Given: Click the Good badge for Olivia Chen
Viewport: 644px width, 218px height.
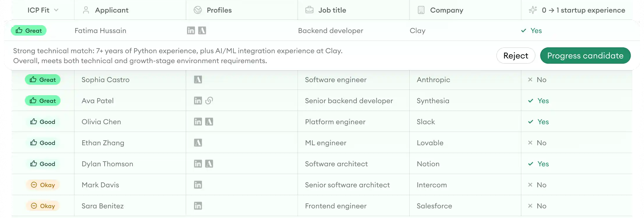Looking at the screenshot, I should click(x=43, y=122).
